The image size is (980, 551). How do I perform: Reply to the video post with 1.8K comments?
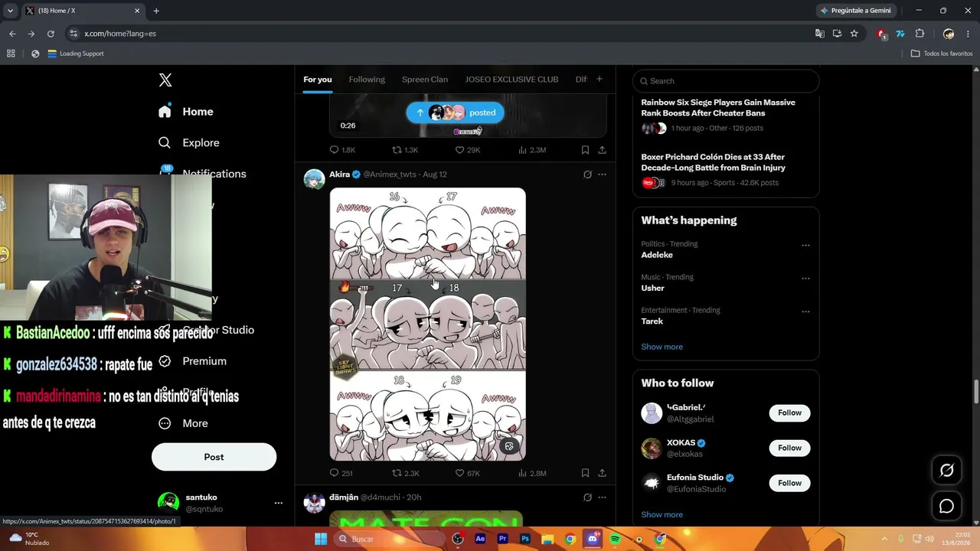[x=342, y=150]
